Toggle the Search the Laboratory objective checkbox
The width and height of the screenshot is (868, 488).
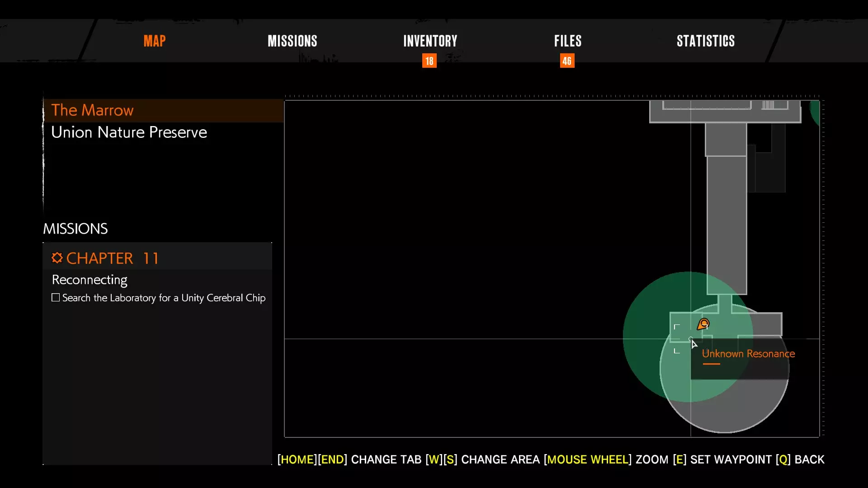tap(56, 298)
